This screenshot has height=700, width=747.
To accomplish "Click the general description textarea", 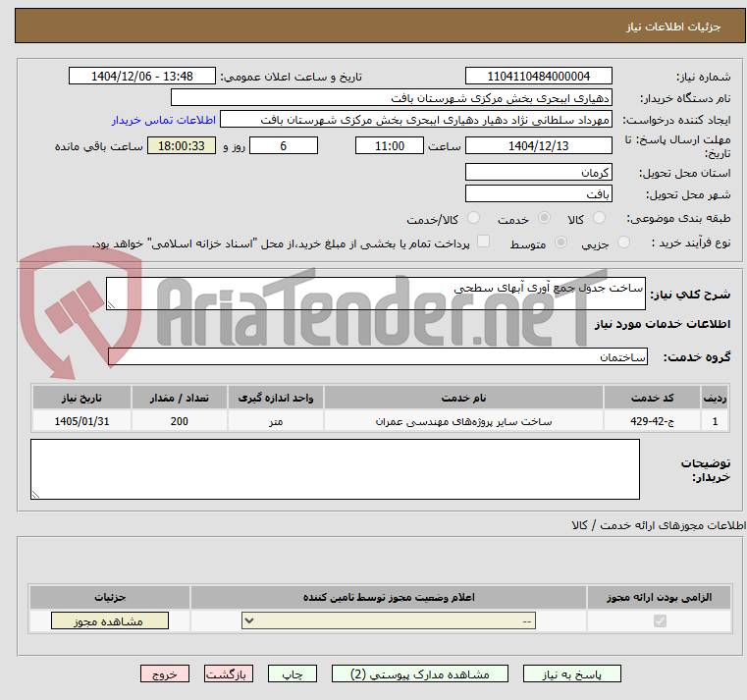I will [376, 294].
